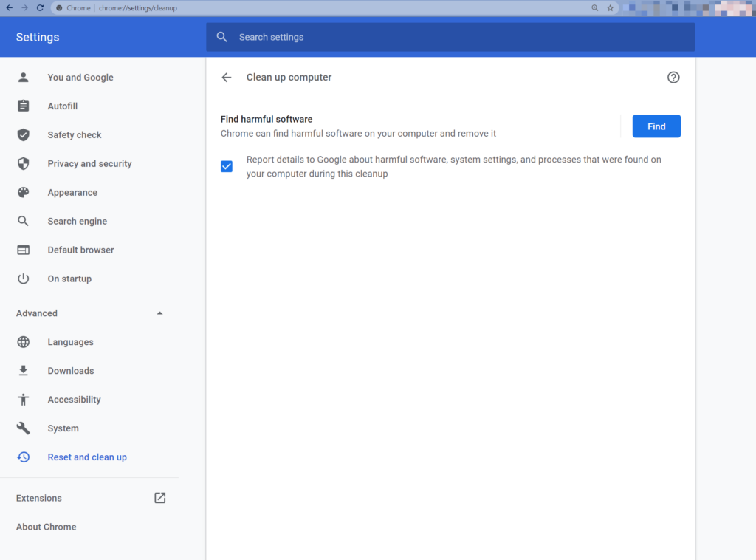Go back using the arrow near Clean up computer
756x560 pixels.
[226, 77]
